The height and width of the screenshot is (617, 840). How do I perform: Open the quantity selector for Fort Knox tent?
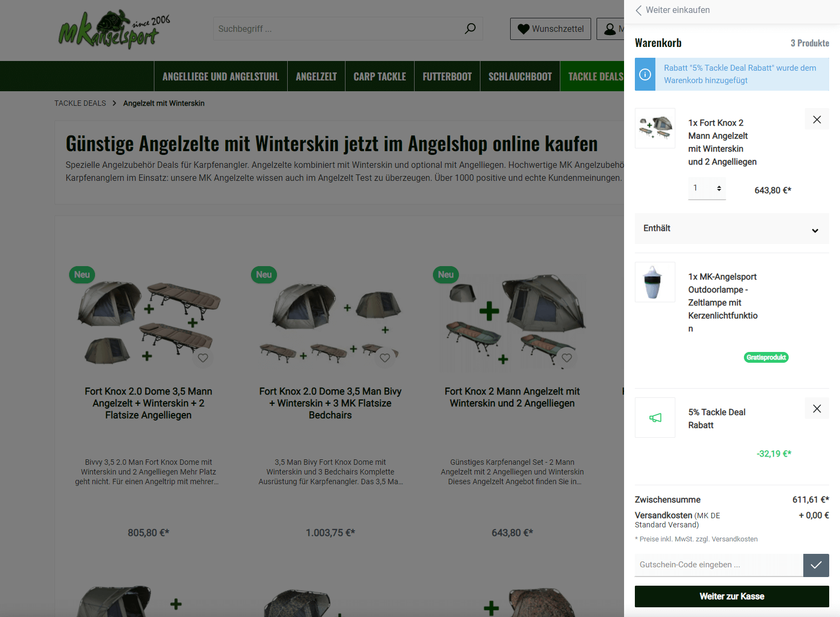coord(707,188)
